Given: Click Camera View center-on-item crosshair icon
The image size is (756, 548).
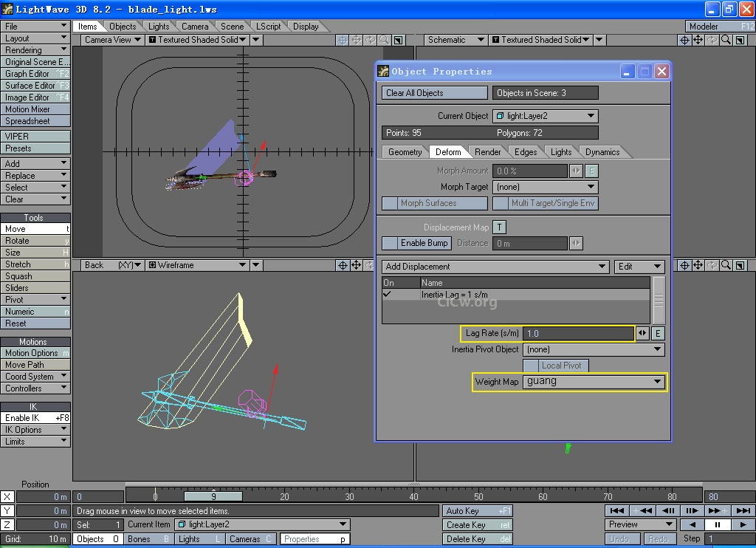Looking at the screenshot, I should [342, 40].
